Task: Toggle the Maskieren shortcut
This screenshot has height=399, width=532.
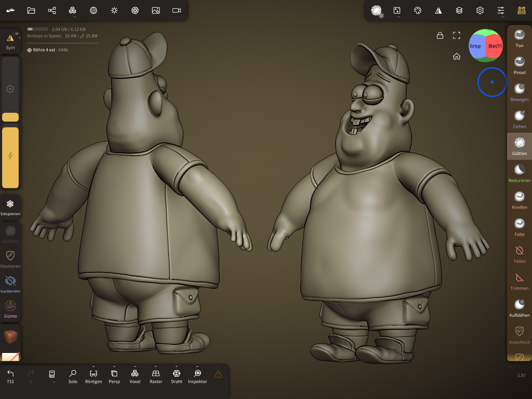Action: pyautogui.click(x=10, y=260)
